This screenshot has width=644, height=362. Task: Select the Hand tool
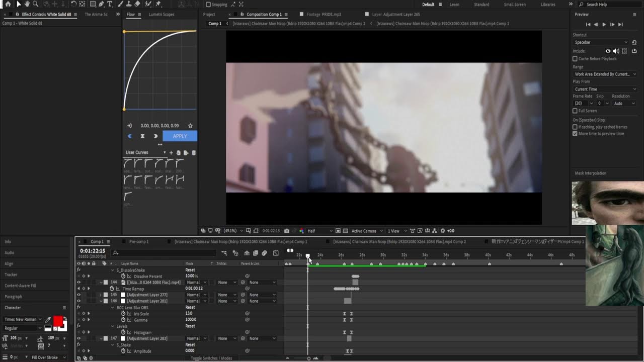pyautogui.click(x=27, y=4)
